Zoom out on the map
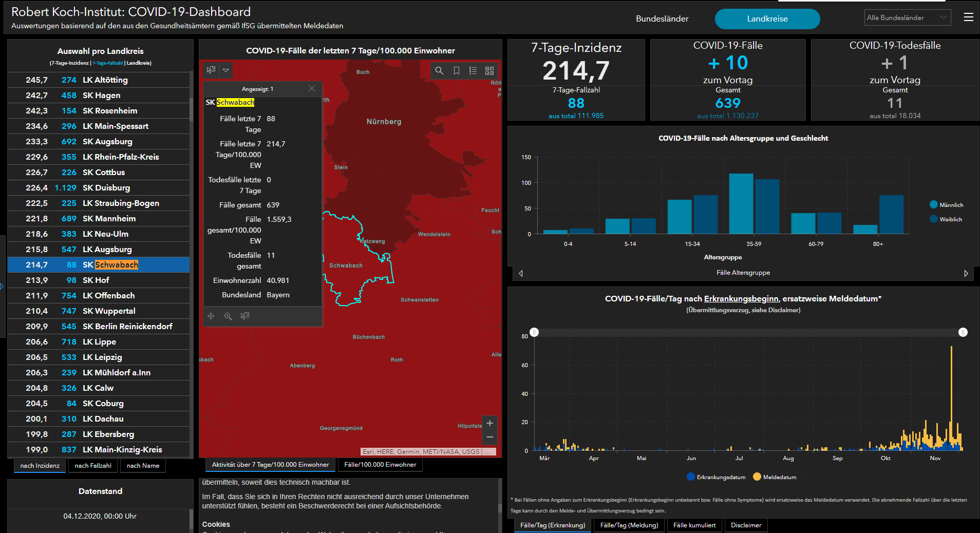Image resolution: width=980 pixels, height=533 pixels. [489, 437]
